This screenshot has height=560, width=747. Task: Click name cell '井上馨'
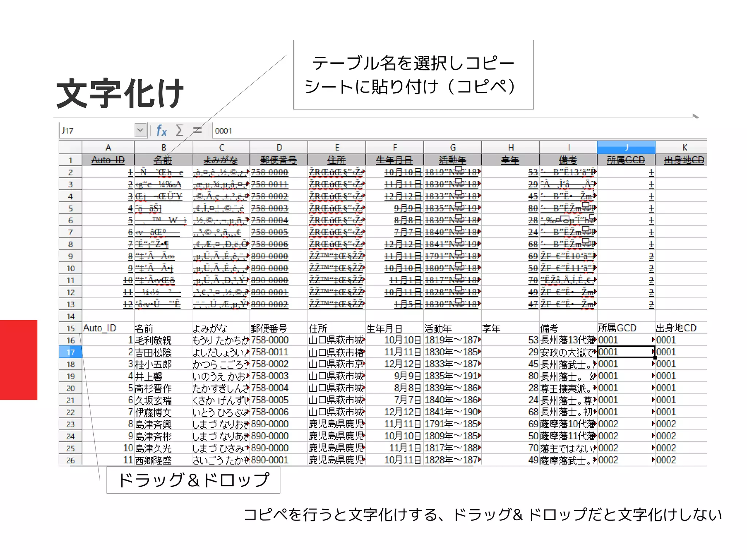point(163,376)
